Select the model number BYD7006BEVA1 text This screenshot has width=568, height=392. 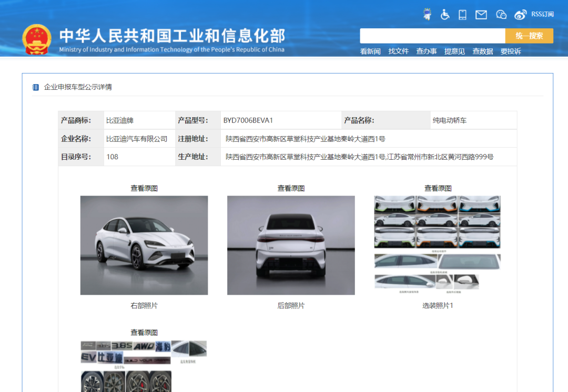click(248, 120)
